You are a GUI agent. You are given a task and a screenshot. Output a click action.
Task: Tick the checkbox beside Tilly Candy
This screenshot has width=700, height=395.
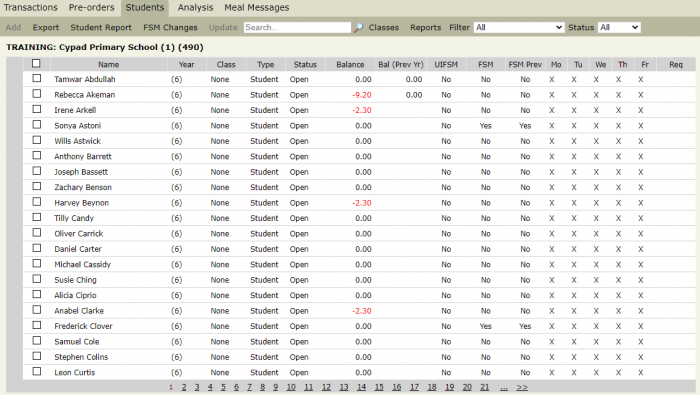[x=37, y=217]
